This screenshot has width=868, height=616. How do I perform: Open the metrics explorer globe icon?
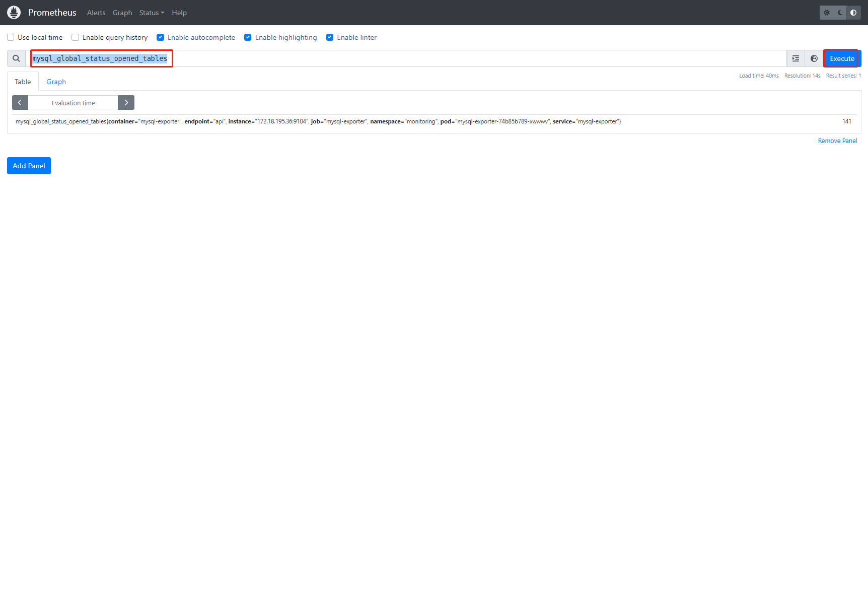814,58
